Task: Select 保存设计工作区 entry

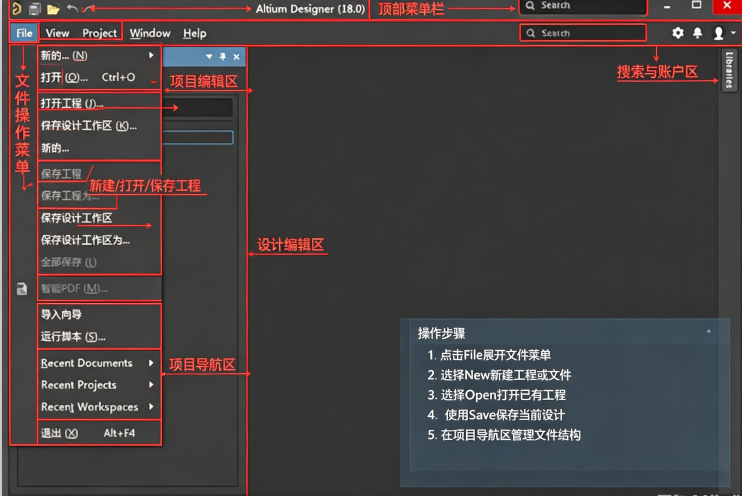Action: pos(98,218)
